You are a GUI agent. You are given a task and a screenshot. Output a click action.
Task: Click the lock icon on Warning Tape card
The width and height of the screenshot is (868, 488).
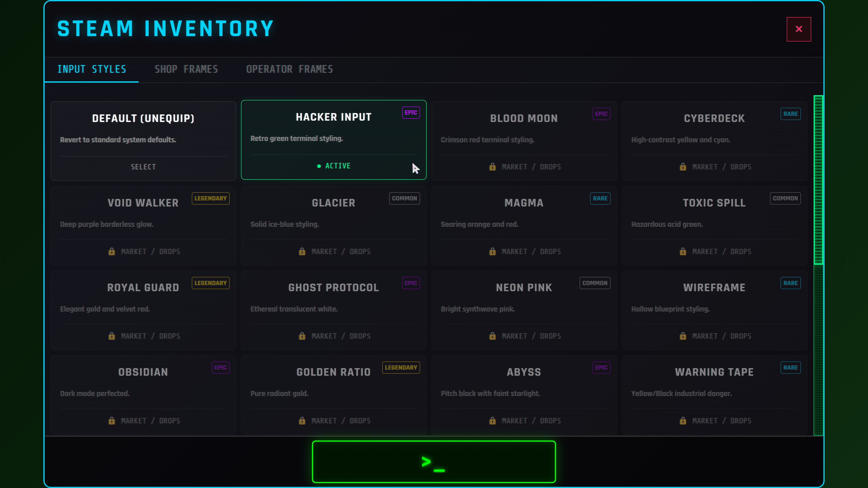tap(683, 421)
